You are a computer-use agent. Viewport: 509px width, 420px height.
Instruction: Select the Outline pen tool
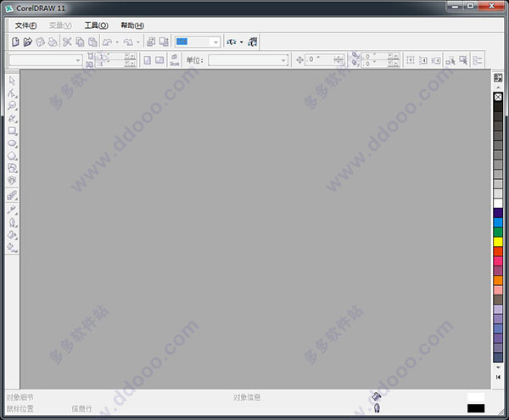tap(12, 222)
